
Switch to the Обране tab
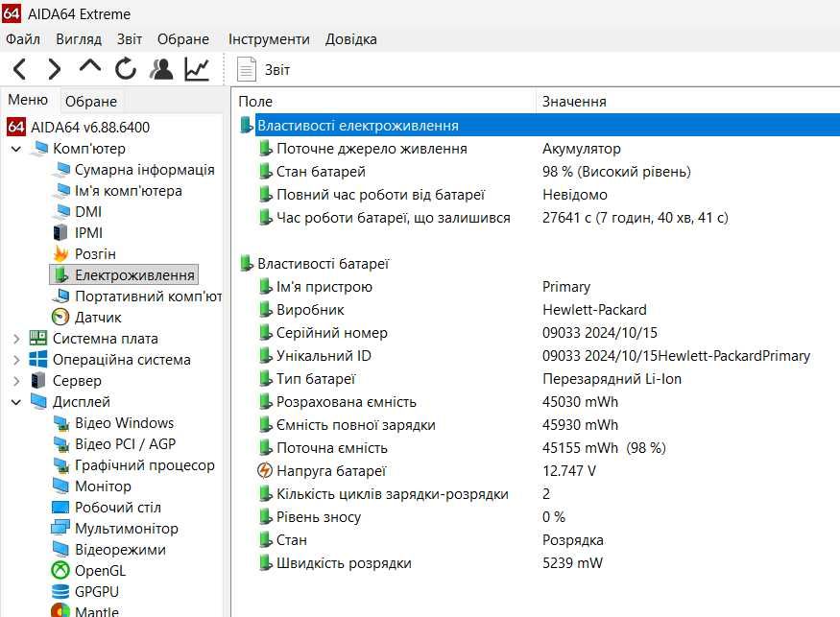click(x=91, y=101)
